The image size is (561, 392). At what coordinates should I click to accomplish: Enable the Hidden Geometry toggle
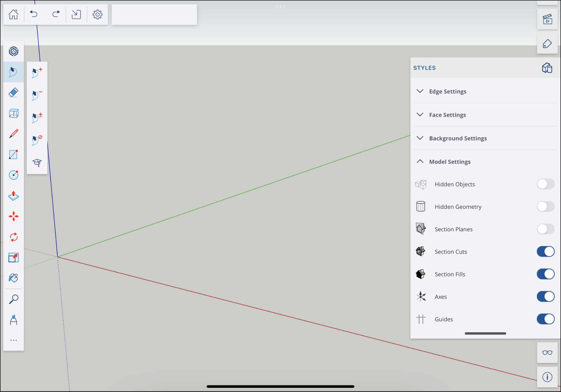tap(545, 206)
